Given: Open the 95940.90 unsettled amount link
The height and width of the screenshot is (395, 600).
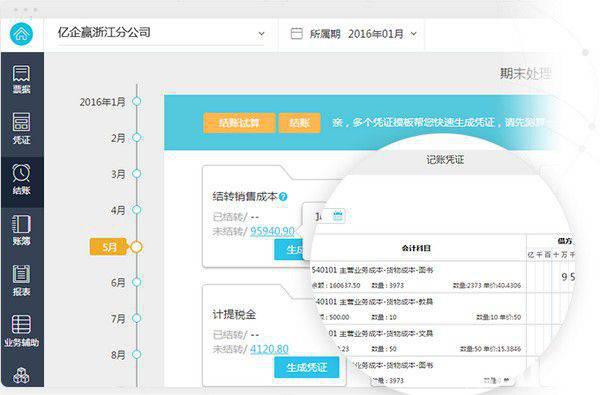Looking at the screenshot, I should pos(272,231).
